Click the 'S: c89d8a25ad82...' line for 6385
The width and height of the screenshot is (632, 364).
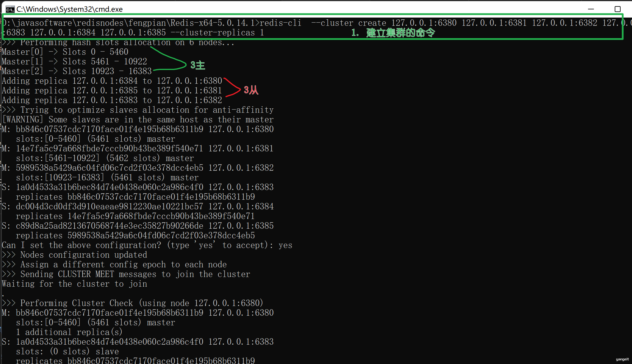(138, 226)
